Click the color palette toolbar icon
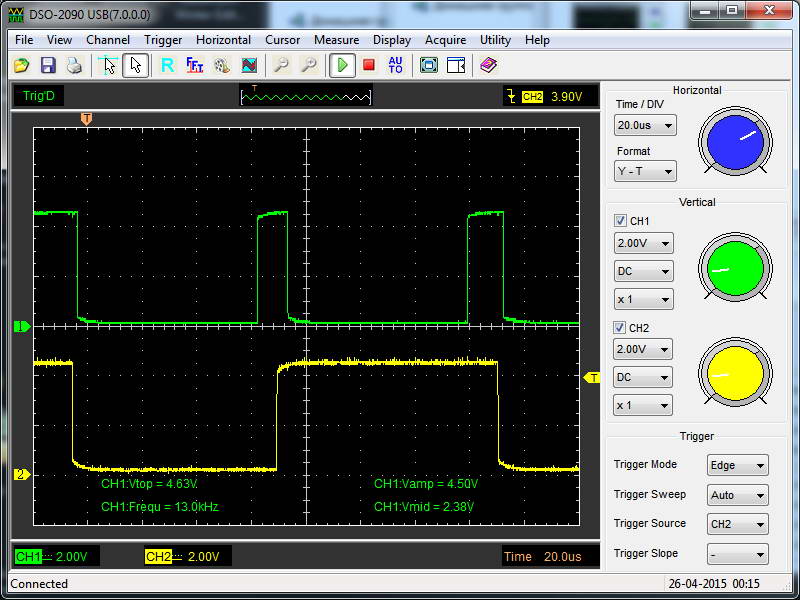Image resolution: width=800 pixels, height=600 pixels. [221, 65]
